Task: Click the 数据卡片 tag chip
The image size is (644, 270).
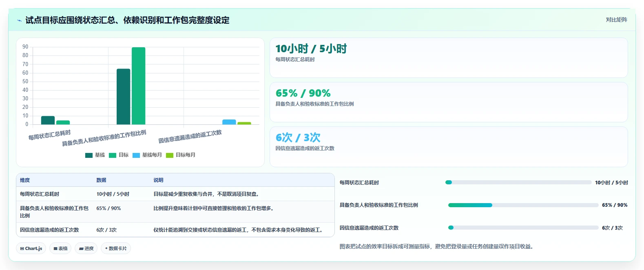Action: pos(116,248)
